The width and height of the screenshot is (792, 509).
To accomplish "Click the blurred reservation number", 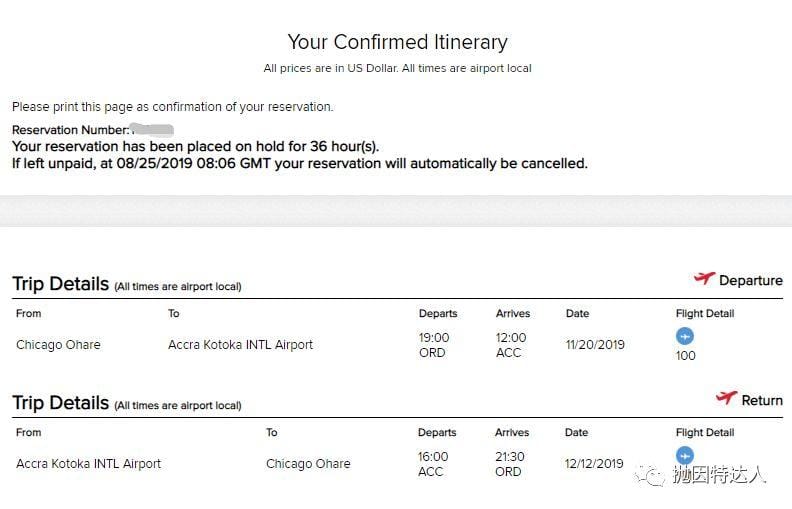I will 152,130.
